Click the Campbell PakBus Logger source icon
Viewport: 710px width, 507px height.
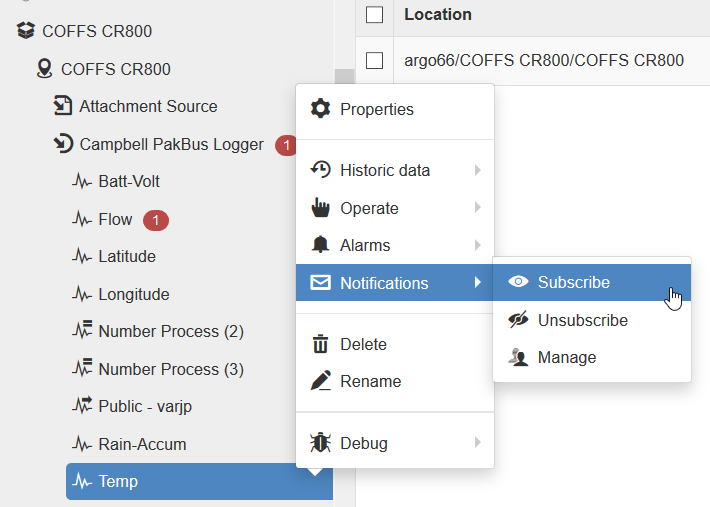pos(63,143)
